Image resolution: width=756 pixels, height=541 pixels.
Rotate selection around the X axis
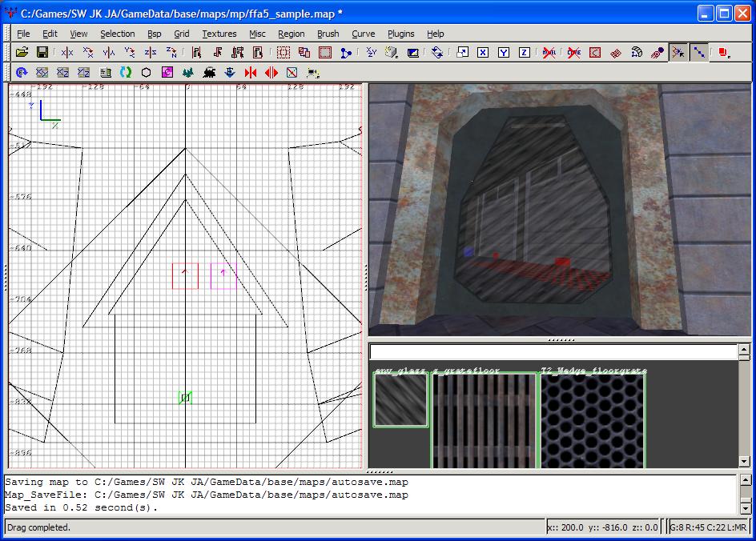click(88, 52)
